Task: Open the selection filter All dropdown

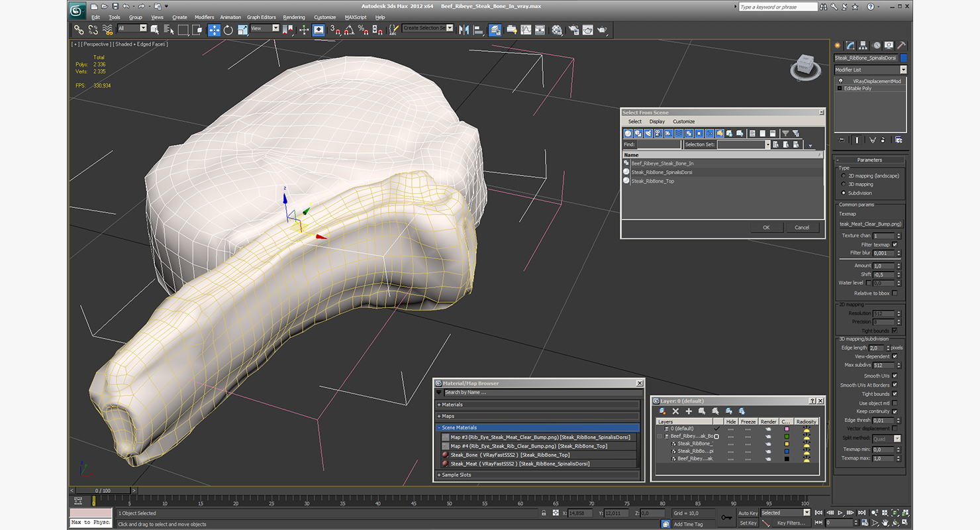Action: coord(132,28)
